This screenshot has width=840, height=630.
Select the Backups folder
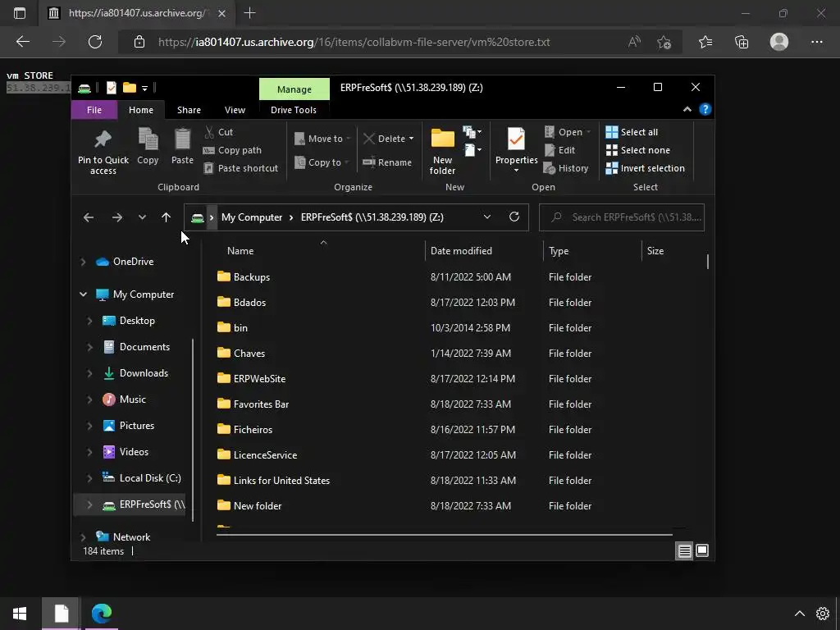[243, 277]
